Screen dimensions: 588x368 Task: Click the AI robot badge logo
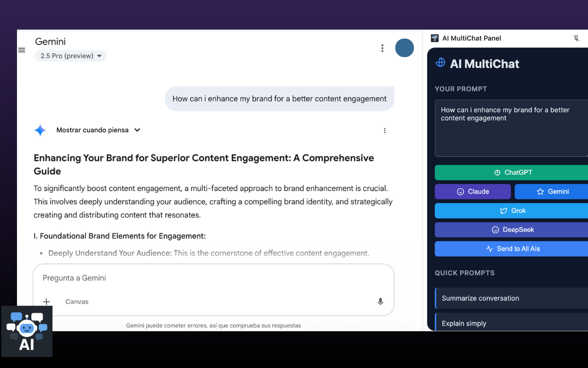coord(27,331)
